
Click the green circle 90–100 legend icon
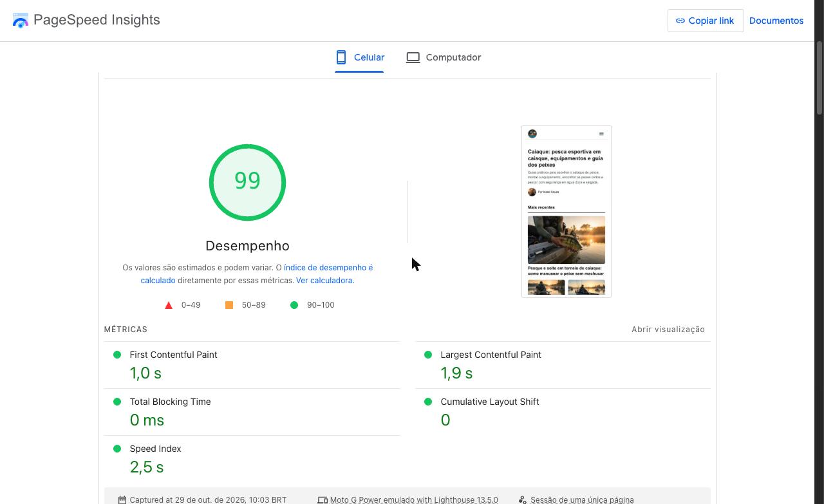pyautogui.click(x=294, y=305)
